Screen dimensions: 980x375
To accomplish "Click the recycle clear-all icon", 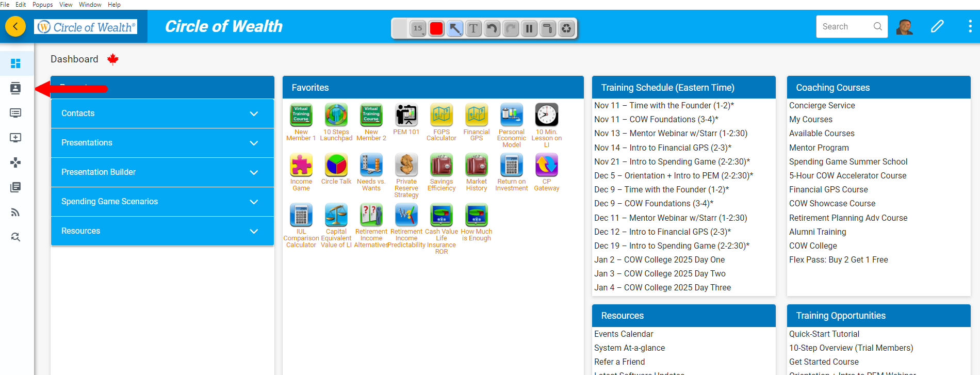I will pyautogui.click(x=566, y=28).
